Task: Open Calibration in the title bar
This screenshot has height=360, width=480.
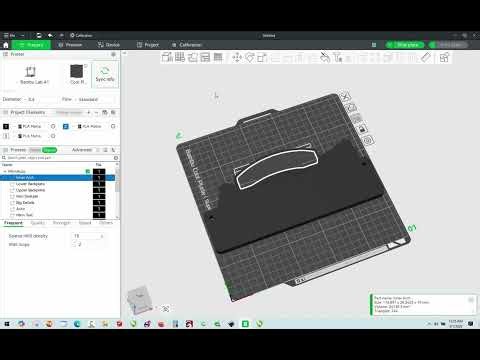Action: coord(81,35)
